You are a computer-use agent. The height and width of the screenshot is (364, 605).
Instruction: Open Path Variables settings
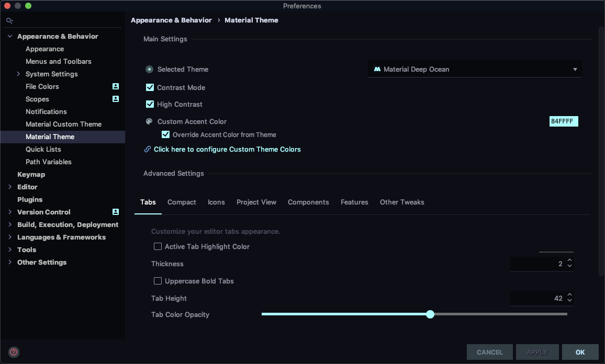pyautogui.click(x=49, y=162)
